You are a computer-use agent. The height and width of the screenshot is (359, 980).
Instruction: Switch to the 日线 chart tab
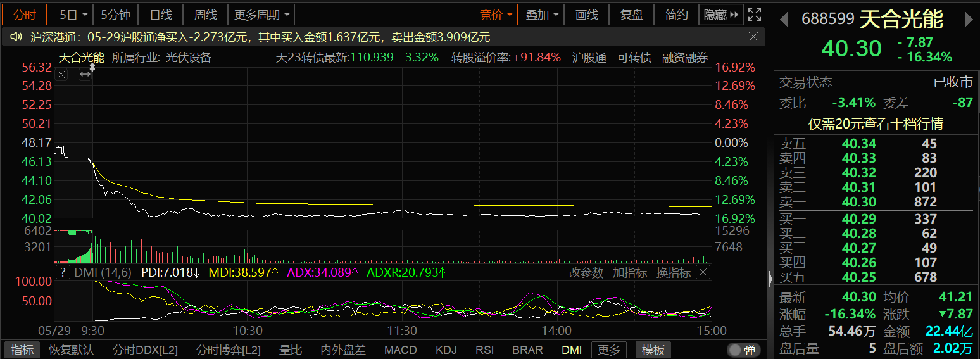160,15
